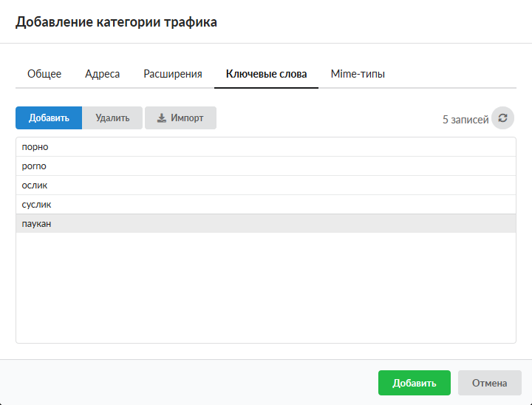Click the "5 записей" record count label

coord(465,119)
